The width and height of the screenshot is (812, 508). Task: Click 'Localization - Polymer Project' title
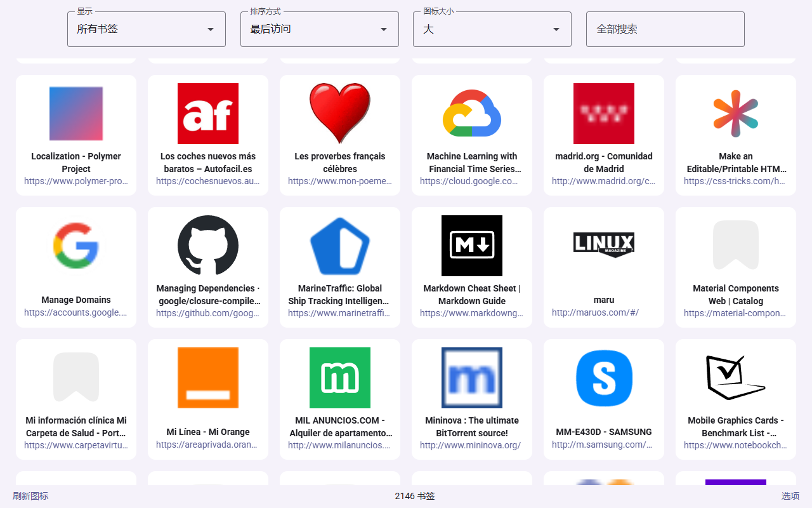[x=76, y=163]
